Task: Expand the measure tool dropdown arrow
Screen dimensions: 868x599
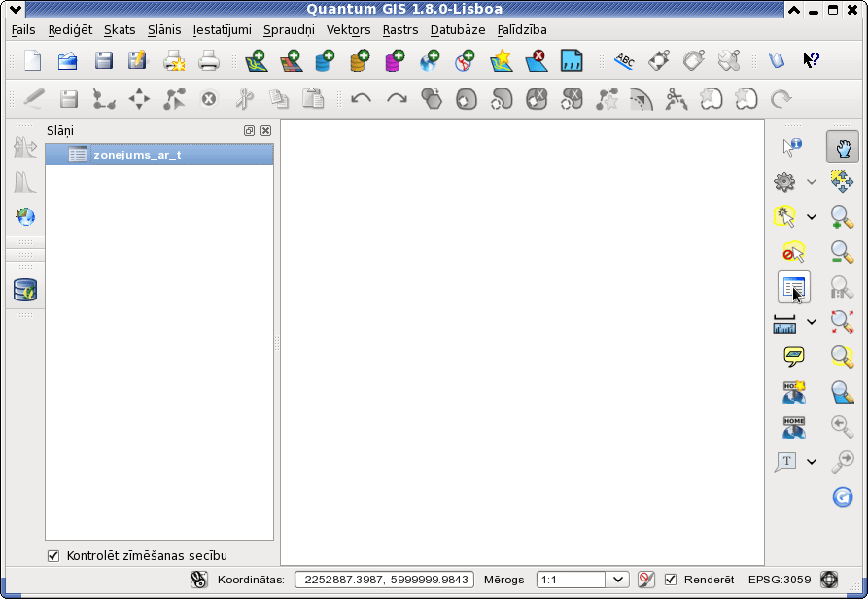Action: pyautogui.click(x=811, y=322)
